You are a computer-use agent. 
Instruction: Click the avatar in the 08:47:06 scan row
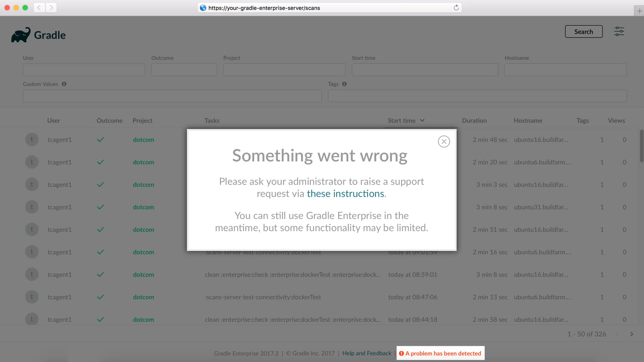pyautogui.click(x=32, y=297)
